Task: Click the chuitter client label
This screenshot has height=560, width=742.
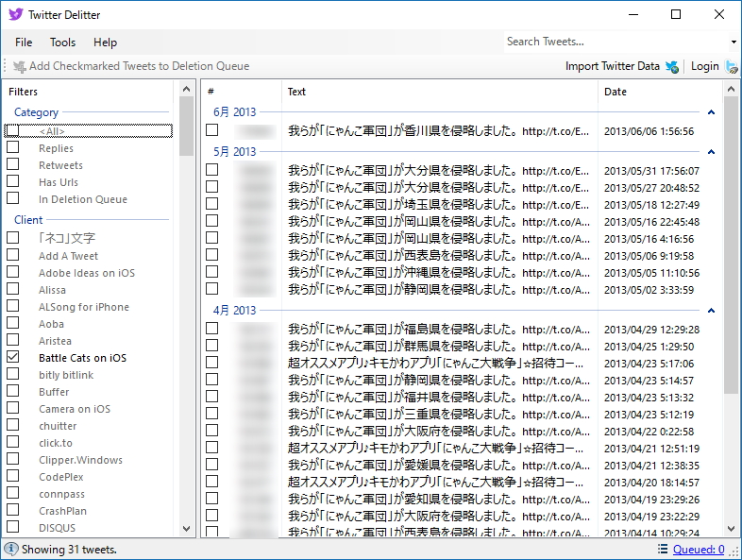Action: pyautogui.click(x=58, y=426)
